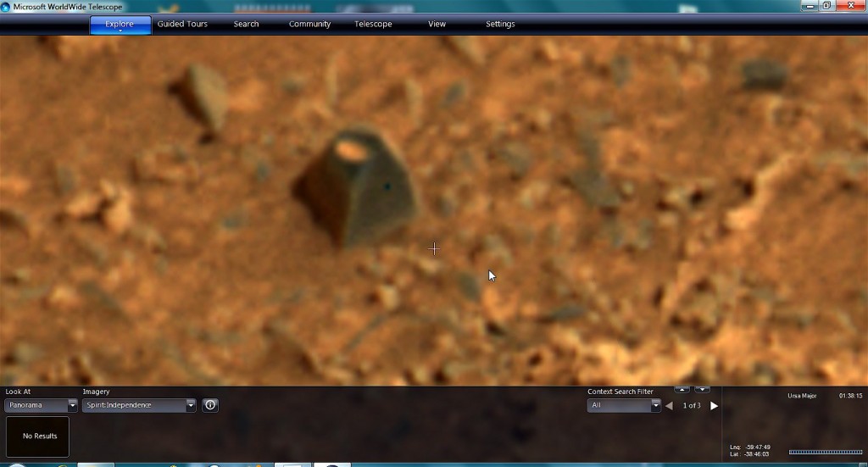Open the Settings tab
Screen dimensions: 868x467
click(500, 25)
